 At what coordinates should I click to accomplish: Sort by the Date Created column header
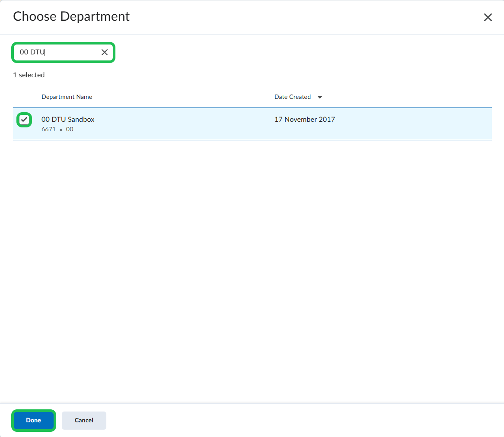[x=293, y=97]
